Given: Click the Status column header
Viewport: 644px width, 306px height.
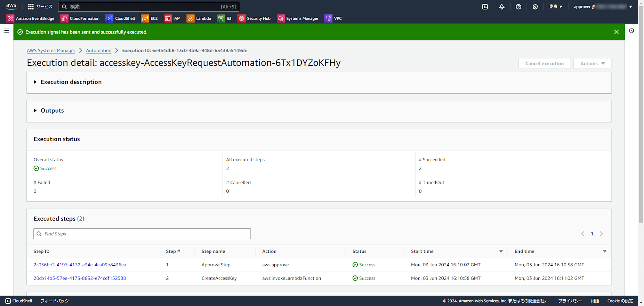Looking at the screenshot, I should [359, 251].
